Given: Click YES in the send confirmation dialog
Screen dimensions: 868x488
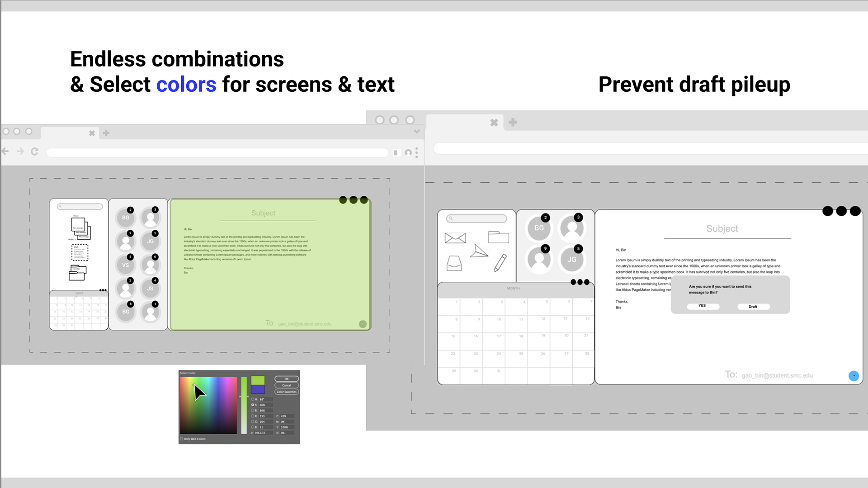Looking at the screenshot, I should [702, 306].
